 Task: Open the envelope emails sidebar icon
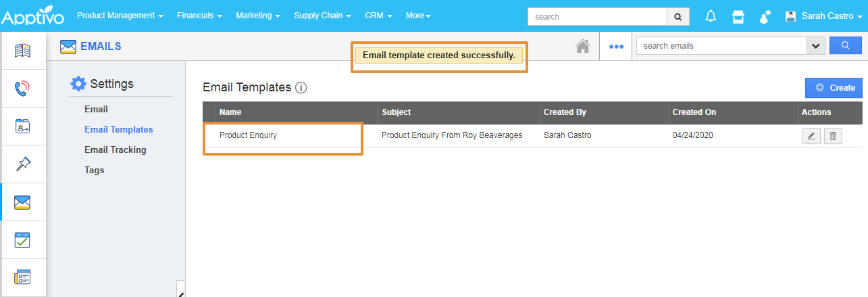coord(23,202)
